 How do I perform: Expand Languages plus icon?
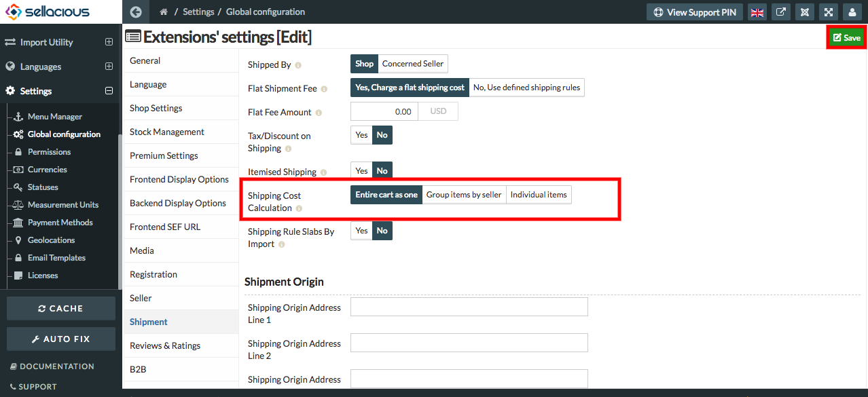109,67
